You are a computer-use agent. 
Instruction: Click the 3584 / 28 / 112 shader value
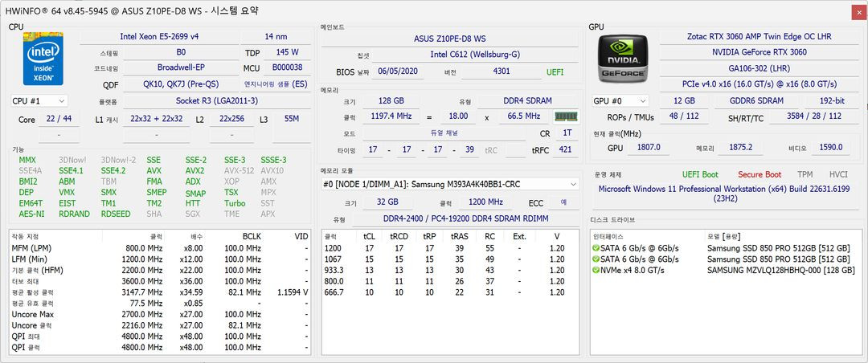click(814, 116)
